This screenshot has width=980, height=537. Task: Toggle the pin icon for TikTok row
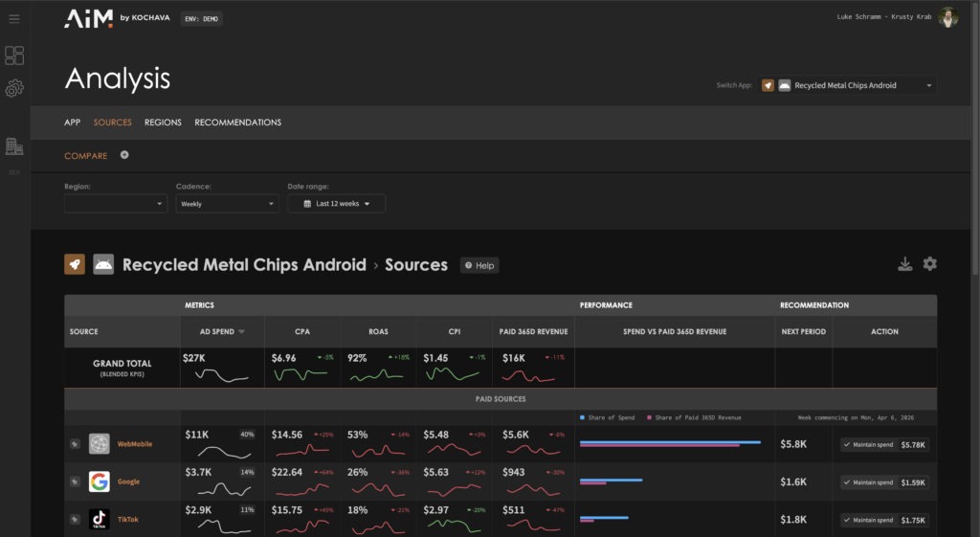point(75,519)
